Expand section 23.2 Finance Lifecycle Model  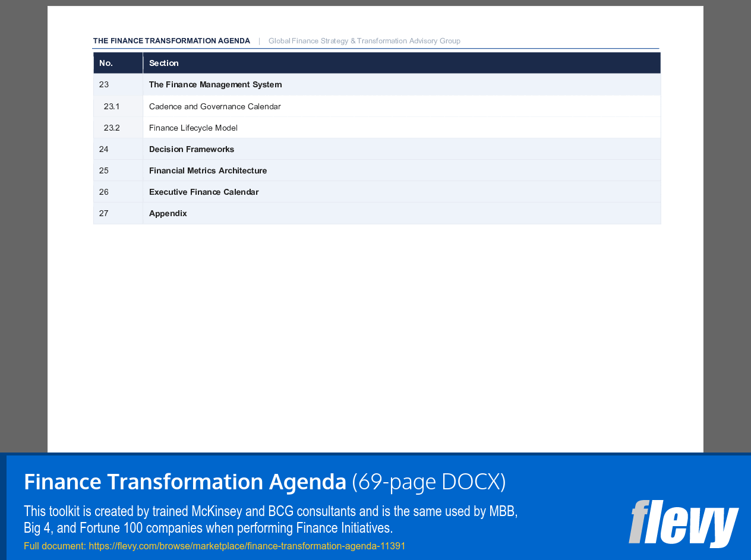pyautogui.click(x=193, y=128)
